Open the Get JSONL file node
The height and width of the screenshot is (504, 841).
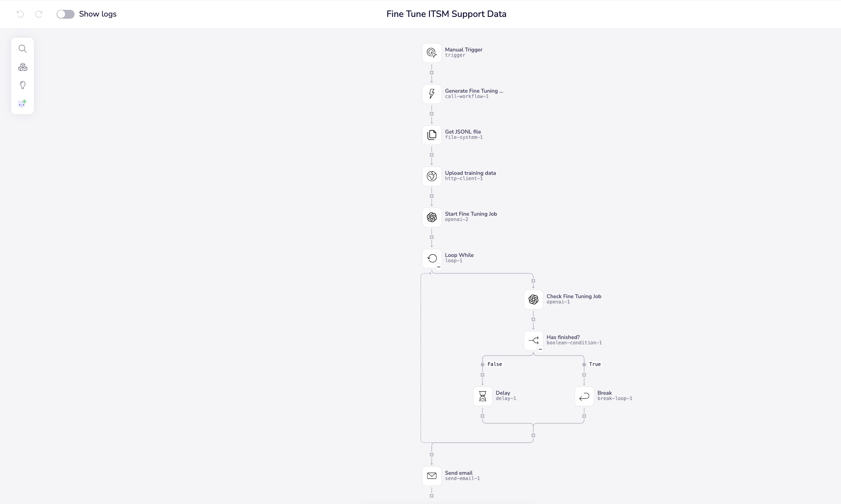pos(431,135)
